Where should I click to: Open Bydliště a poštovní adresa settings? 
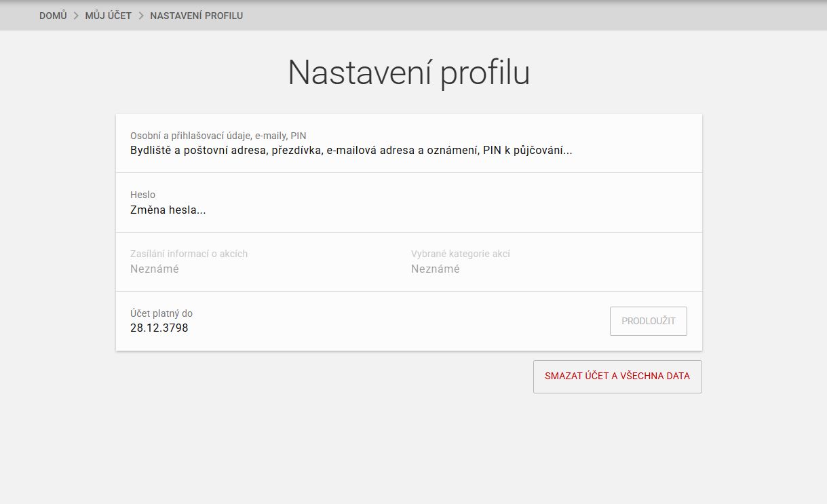[351, 151]
